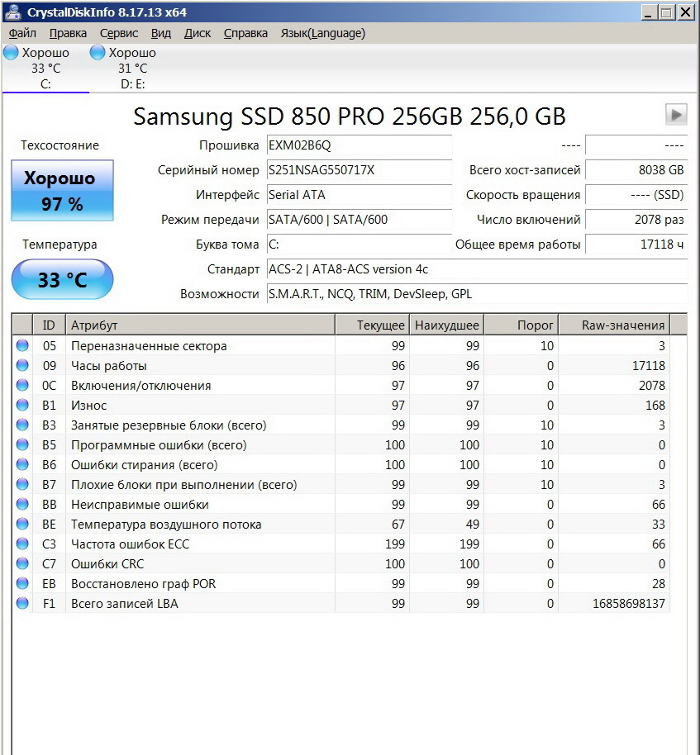This screenshot has height=755, width=700.
Task: Open the Язык(Language) menu
Action: tap(323, 33)
